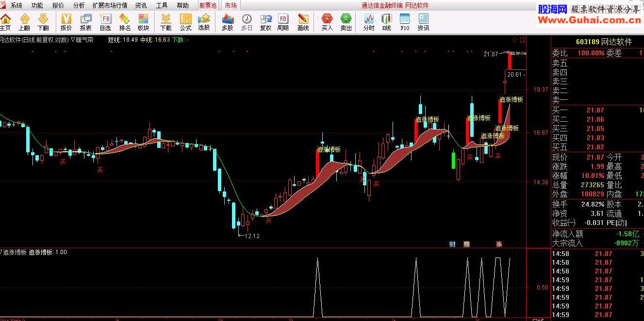Viewport: 644px width, 321px height.
Task: Click the 委比 100.00% value
Action: pos(591,53)
